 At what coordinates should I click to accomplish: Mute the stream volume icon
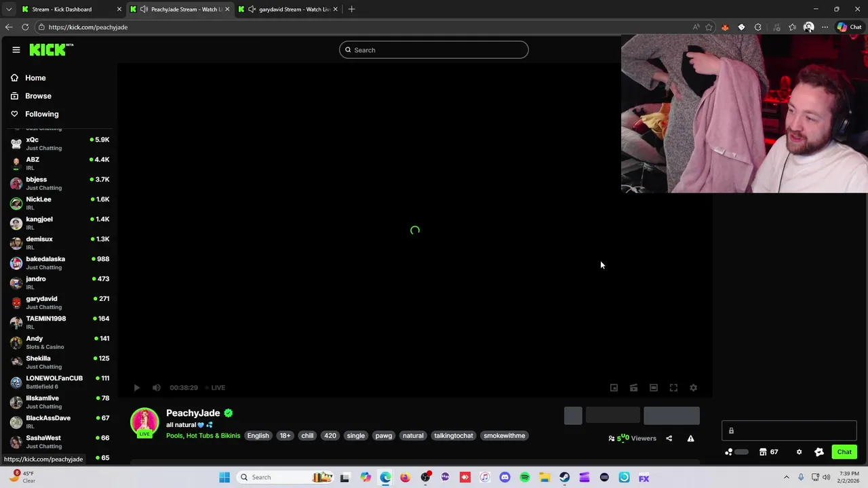(x=157, y=388)
